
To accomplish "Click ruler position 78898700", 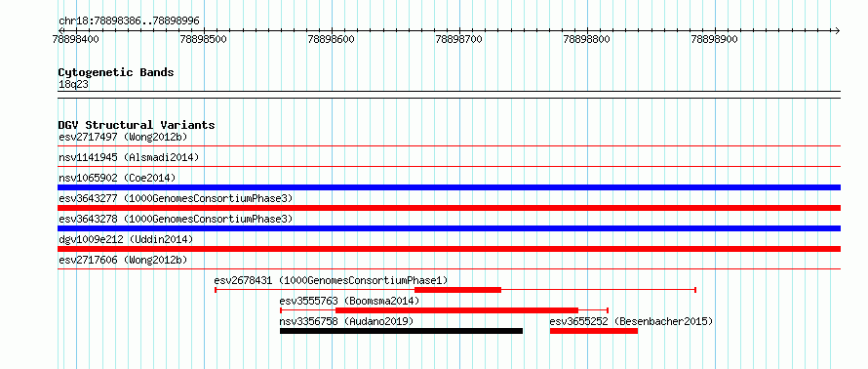I will (459, 39).
